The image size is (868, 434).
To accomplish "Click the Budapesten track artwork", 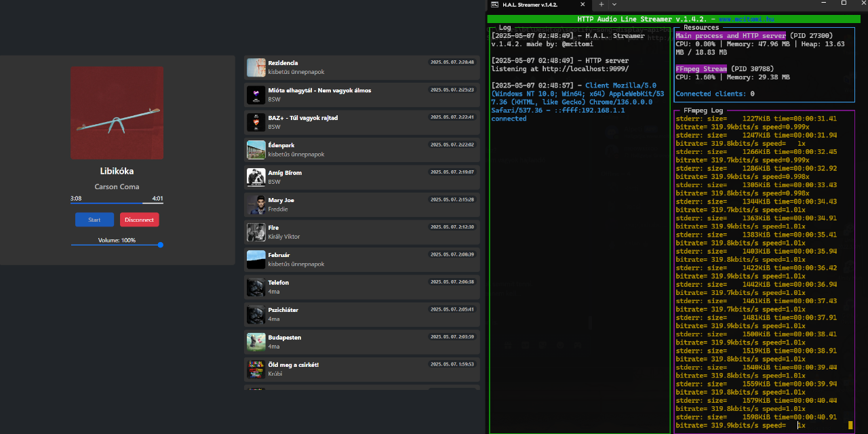I will pos(256,342).
